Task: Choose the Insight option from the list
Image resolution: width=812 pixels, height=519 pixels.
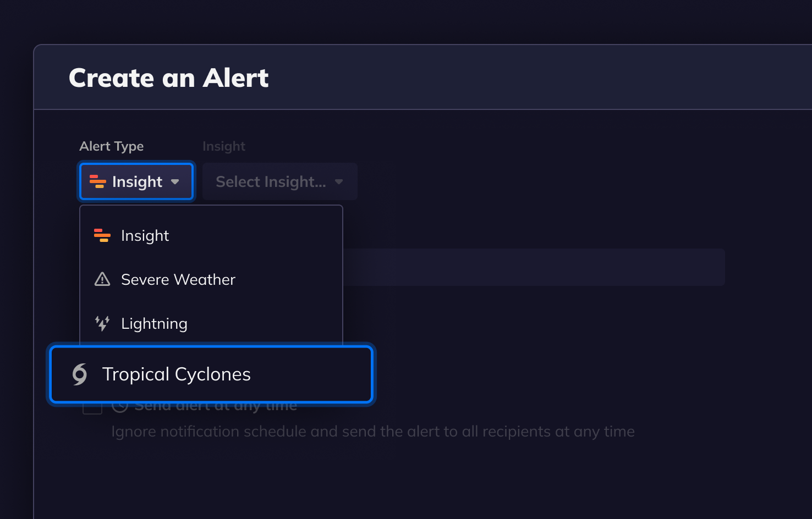Action: pos(145,235)
